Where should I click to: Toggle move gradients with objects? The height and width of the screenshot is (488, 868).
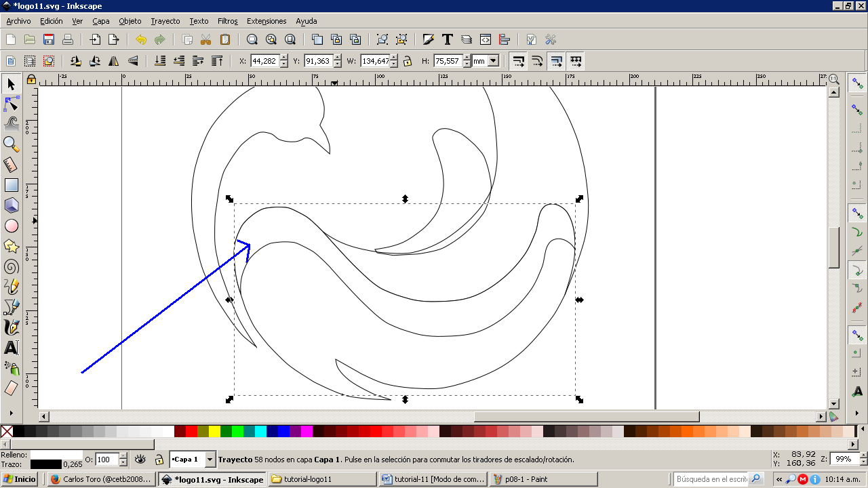[x=557, y=61]
